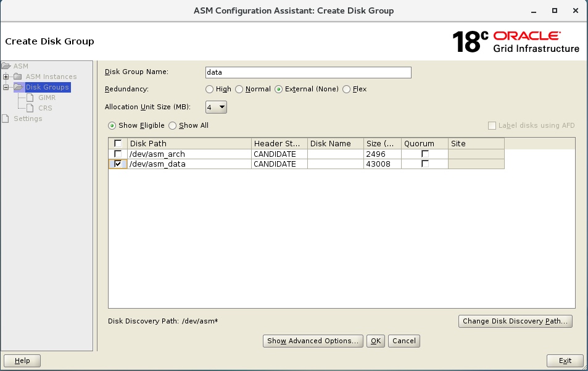Viewport: 588px width, 371px height.
Task: Click Change Disk Discovery Path
Action: tap(515, 321)
